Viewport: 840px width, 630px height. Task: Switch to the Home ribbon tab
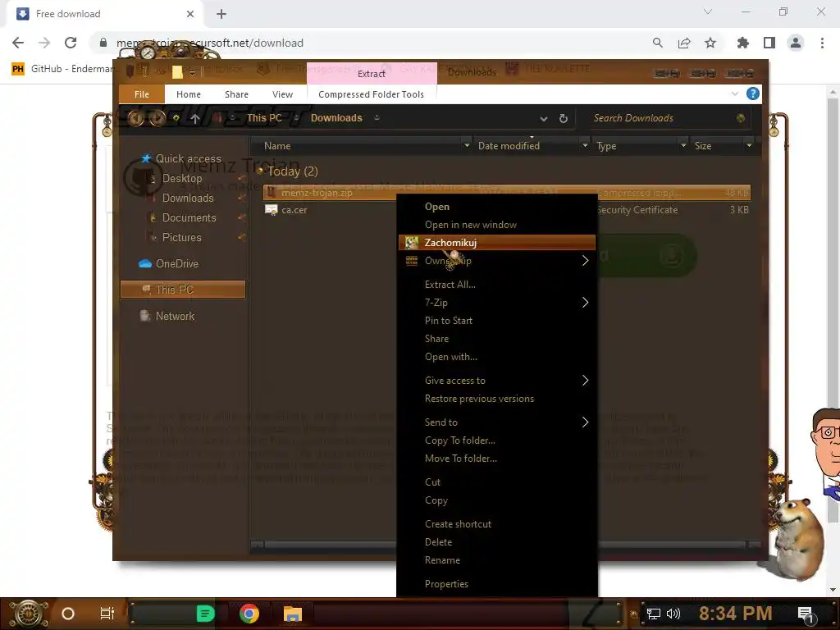(x=189, y=94)
